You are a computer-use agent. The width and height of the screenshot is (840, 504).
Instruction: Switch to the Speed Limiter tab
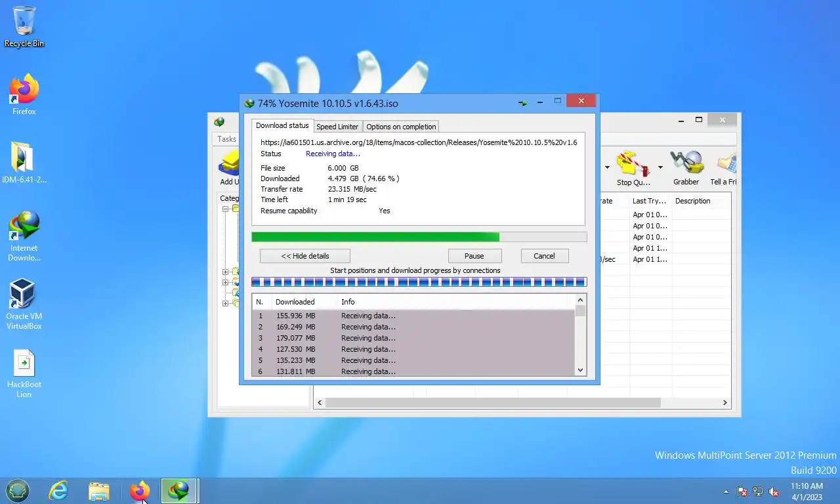[x=337, y=127]
